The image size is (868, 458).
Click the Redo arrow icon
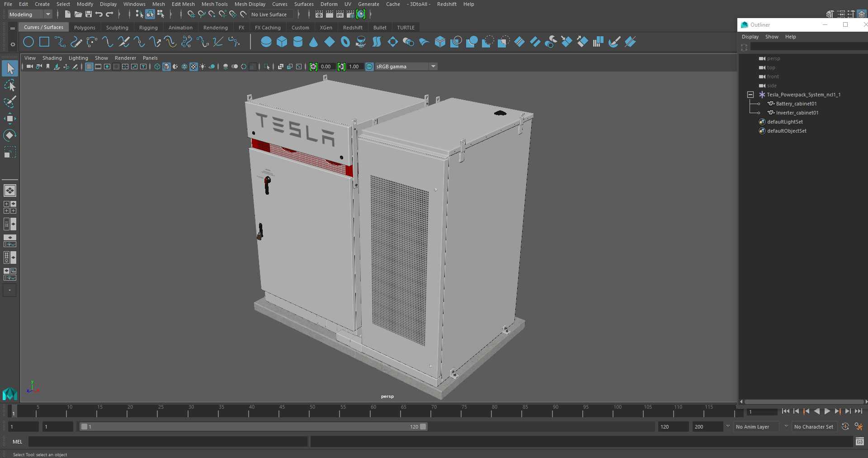click(x=109, y=14)
